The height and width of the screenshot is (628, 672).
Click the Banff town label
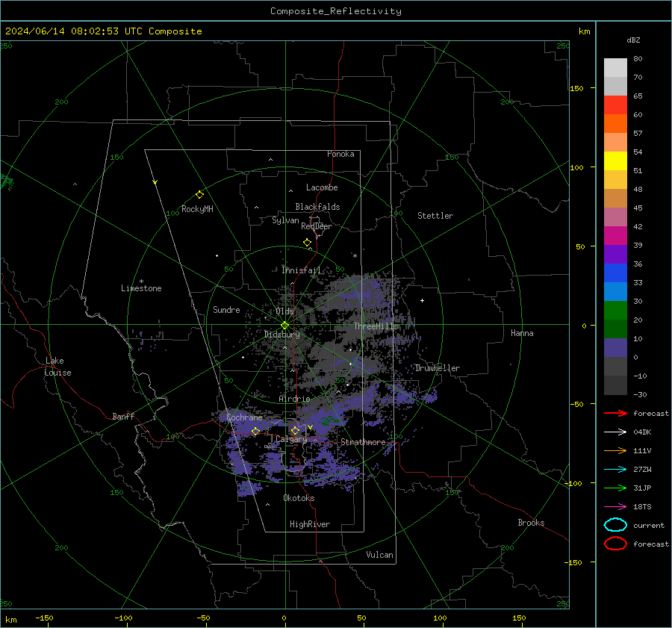pyautogui.click(x=123, y=416)
